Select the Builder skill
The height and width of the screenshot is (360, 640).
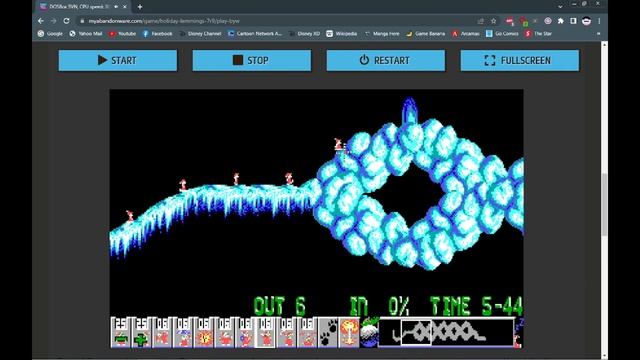coord(245,332)
